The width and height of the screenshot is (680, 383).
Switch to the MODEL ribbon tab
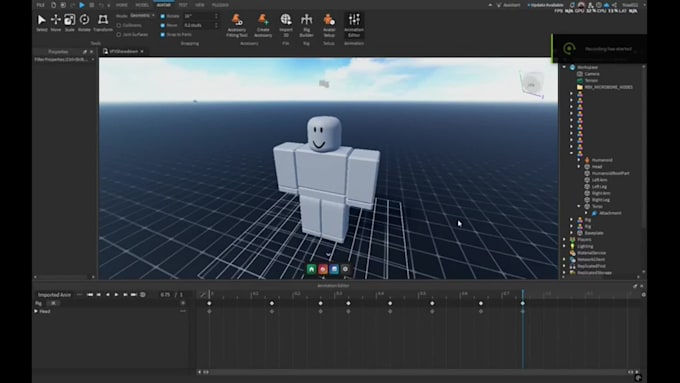pyautogui.click(x=142, y=5)
